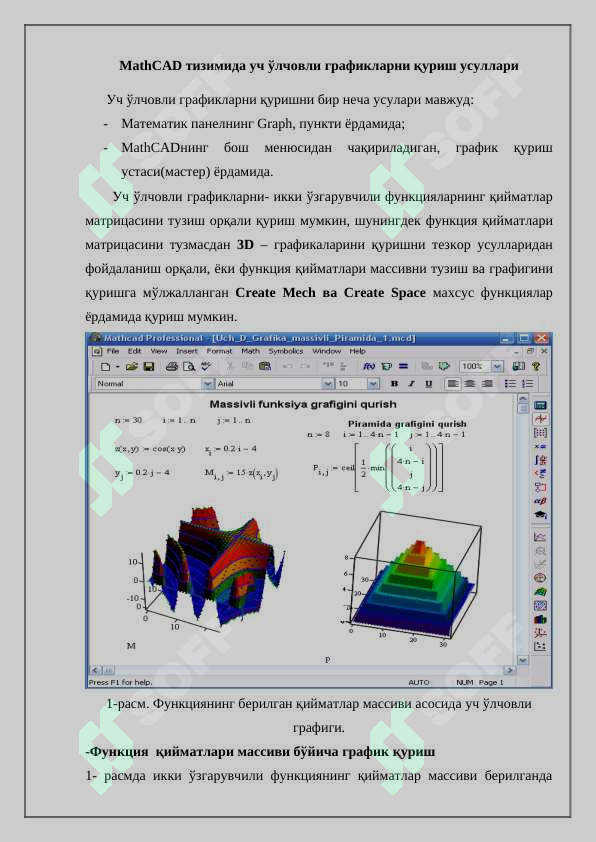Image resolution: width=596 pixels, height=842 pixels.
Task: Open the Insert Unit icon
Action: pos(387,366)
